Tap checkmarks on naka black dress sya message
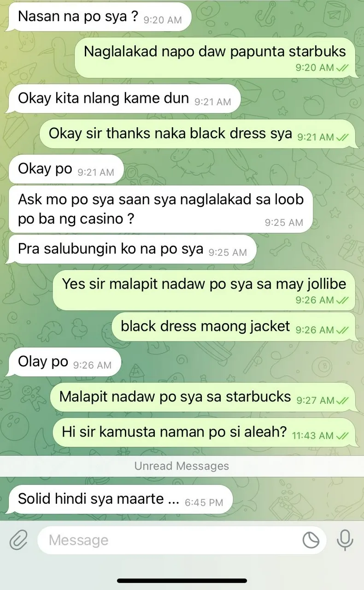The width and height of the screenshot is (364, 590). 342,137
